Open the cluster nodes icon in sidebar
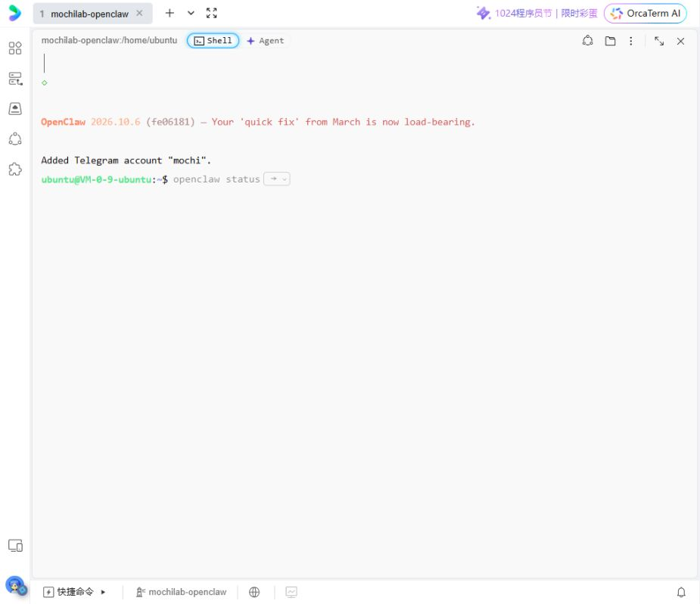 point(15,139)
